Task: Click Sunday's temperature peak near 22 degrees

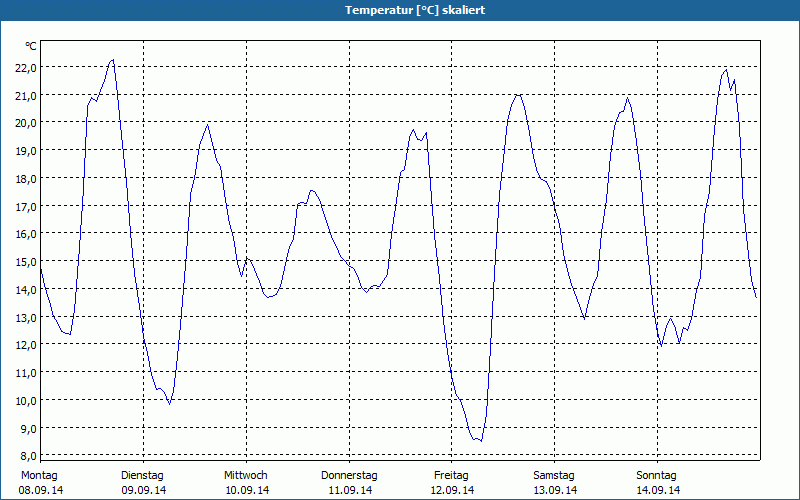Action: point(726,70)
